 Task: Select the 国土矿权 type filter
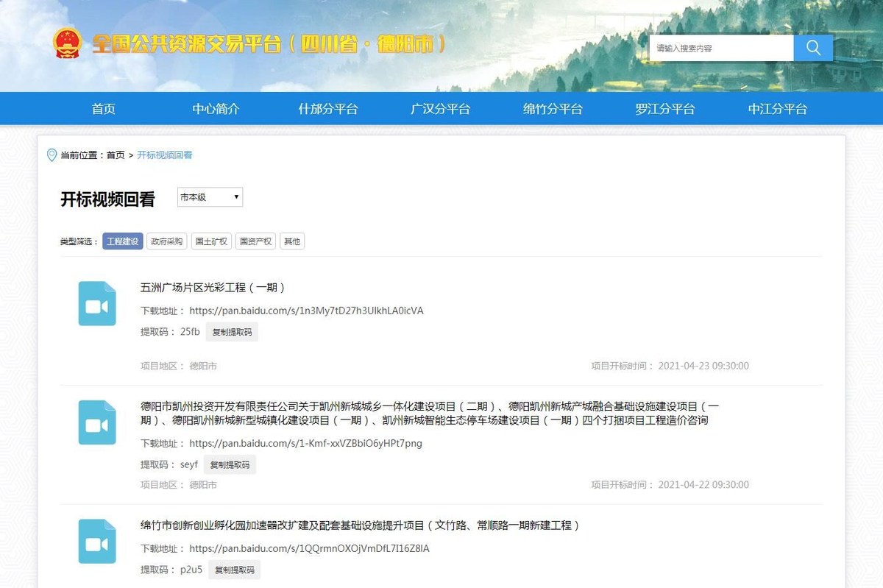(x=211, y=241)
